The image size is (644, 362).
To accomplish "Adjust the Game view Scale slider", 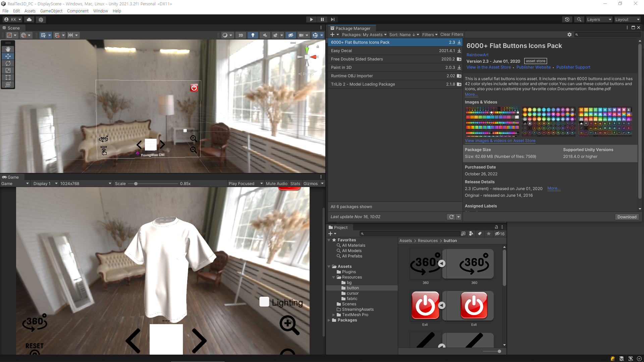I will point(136,184).
